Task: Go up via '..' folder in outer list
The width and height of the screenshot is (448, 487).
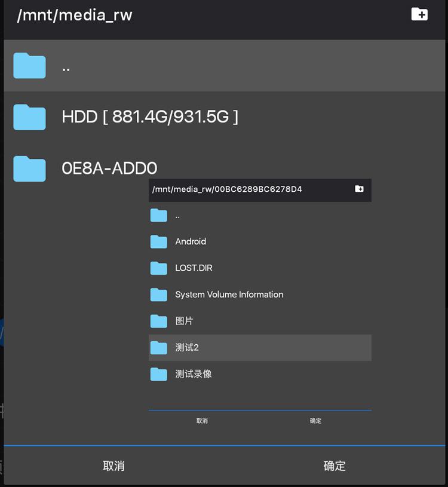Action: click(224, 66)
